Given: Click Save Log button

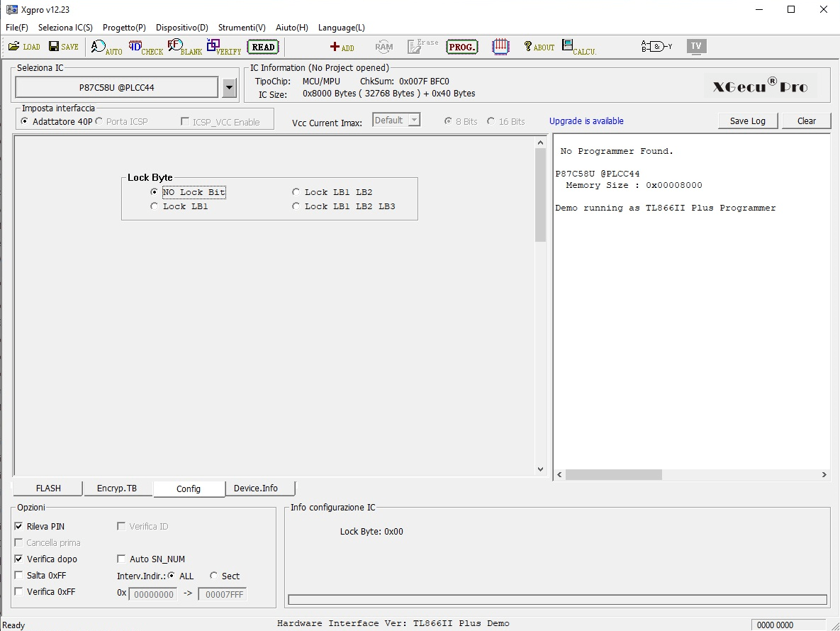Looking at the screenshot, I should [x=748, y=121].
